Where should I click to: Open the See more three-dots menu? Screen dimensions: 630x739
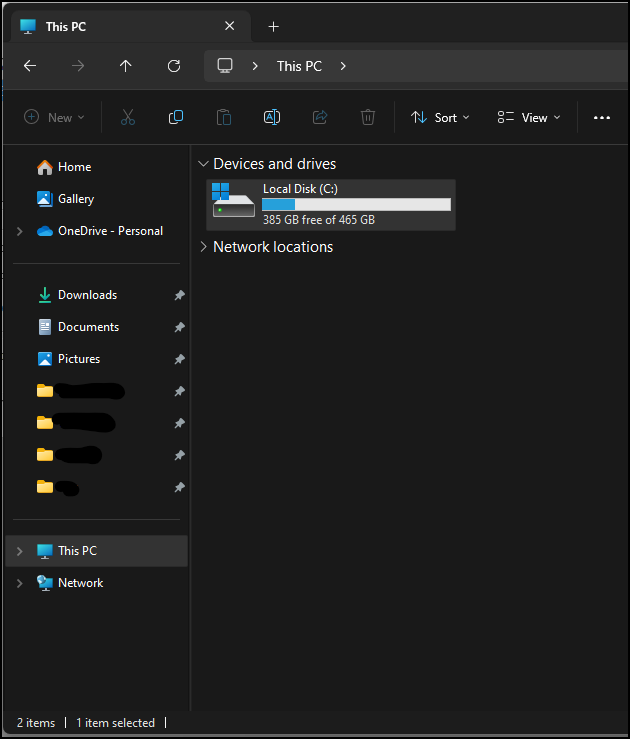(x=602, y=117)
